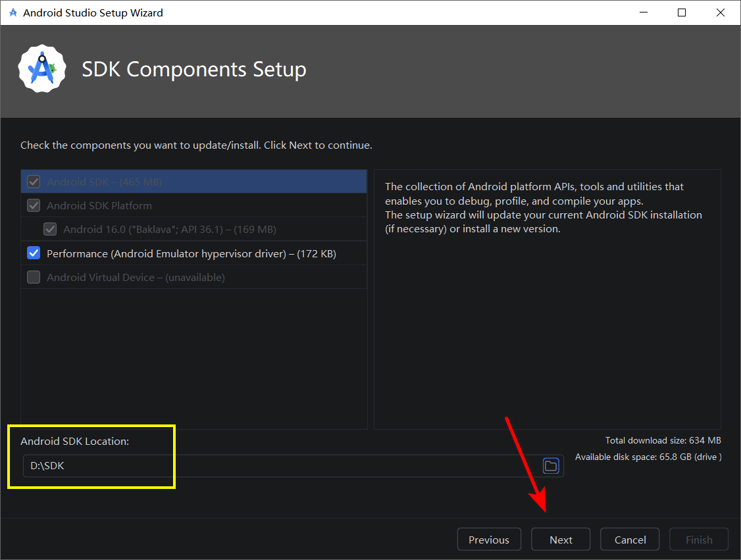
Task: Select the Android SDK Platform row
Action: pos(193,205)
